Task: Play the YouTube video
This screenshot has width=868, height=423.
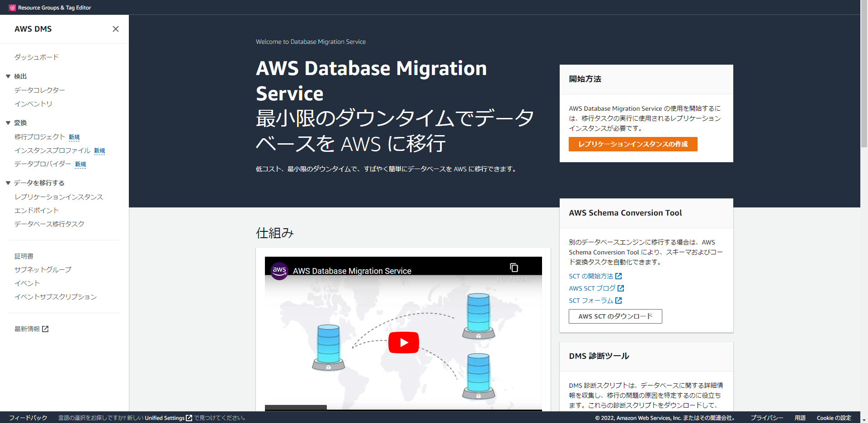Action: (x=403, y=343)
